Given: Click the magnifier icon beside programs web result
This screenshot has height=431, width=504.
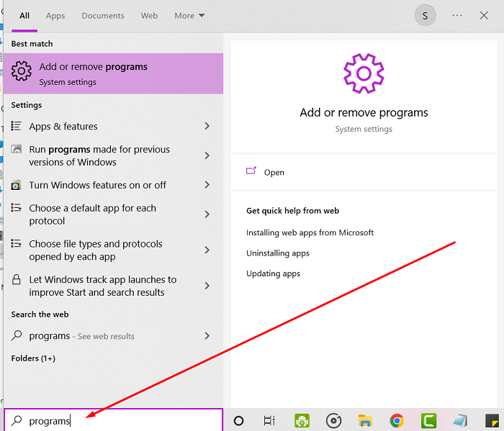Looking at the screenshot, I should [x=17, y=335].
